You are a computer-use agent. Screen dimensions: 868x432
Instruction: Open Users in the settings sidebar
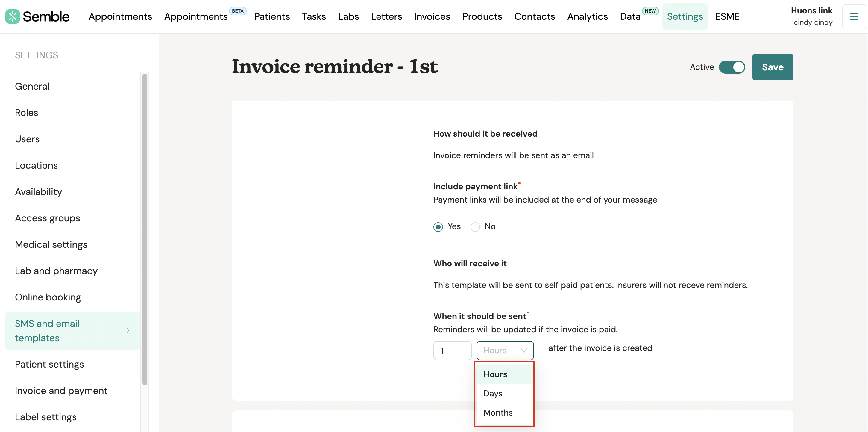click(x=27, y=139)
